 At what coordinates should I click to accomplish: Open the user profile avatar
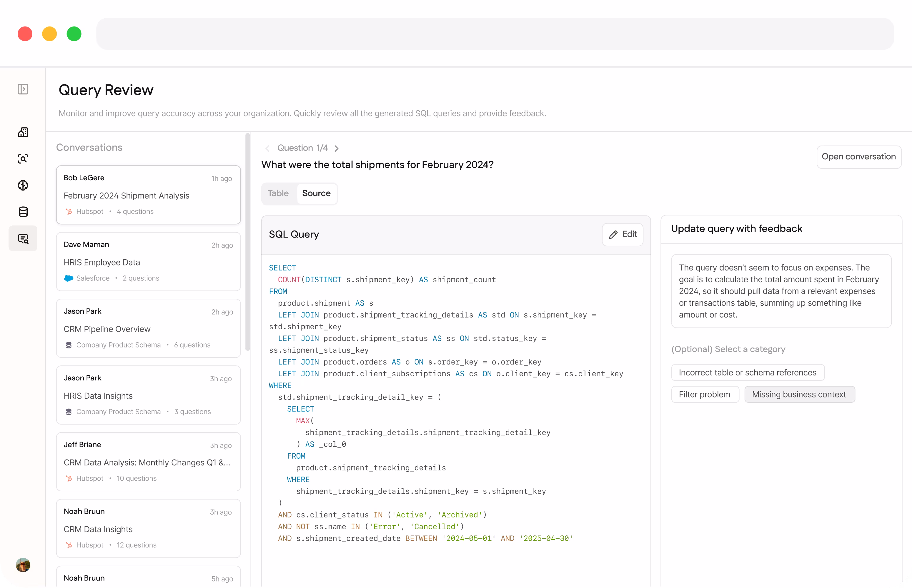[23, 565]
